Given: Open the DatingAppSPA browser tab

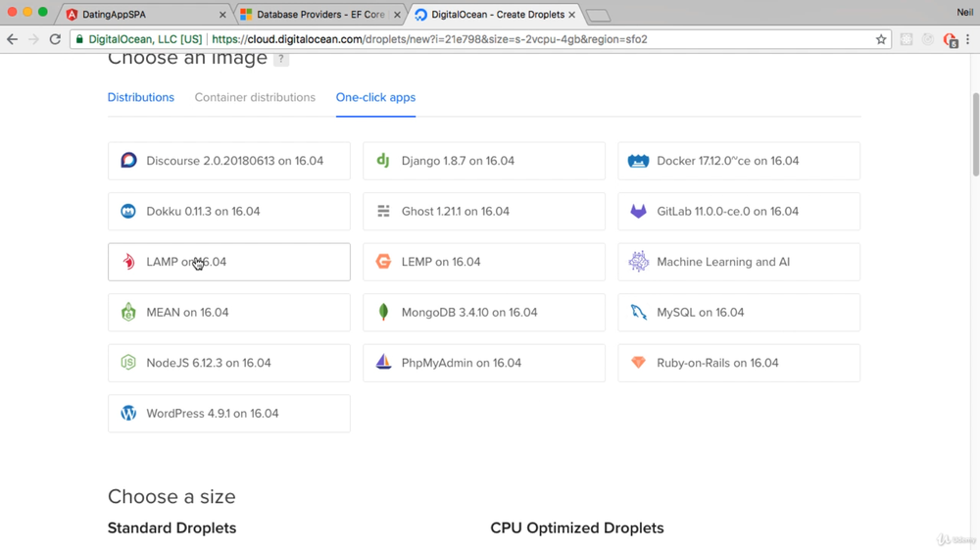Looking at the screenshot, I should [x=145, y=15].
